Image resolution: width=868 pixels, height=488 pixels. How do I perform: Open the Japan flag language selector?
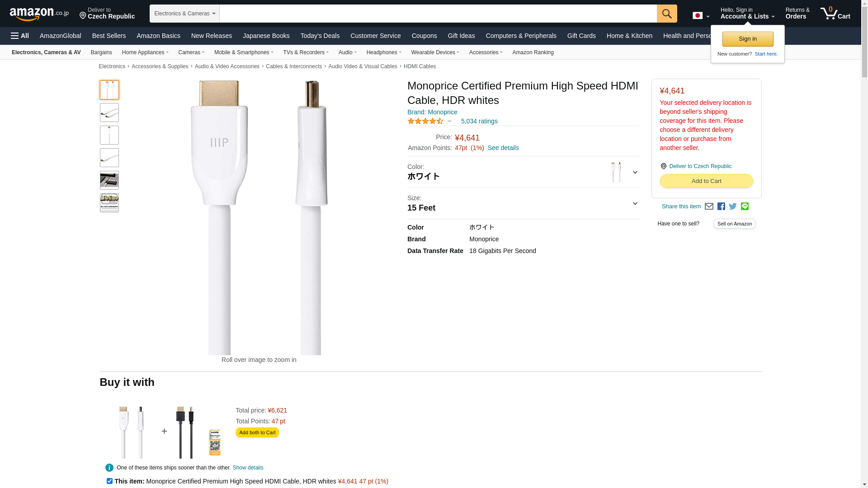[x=701, y=16]
